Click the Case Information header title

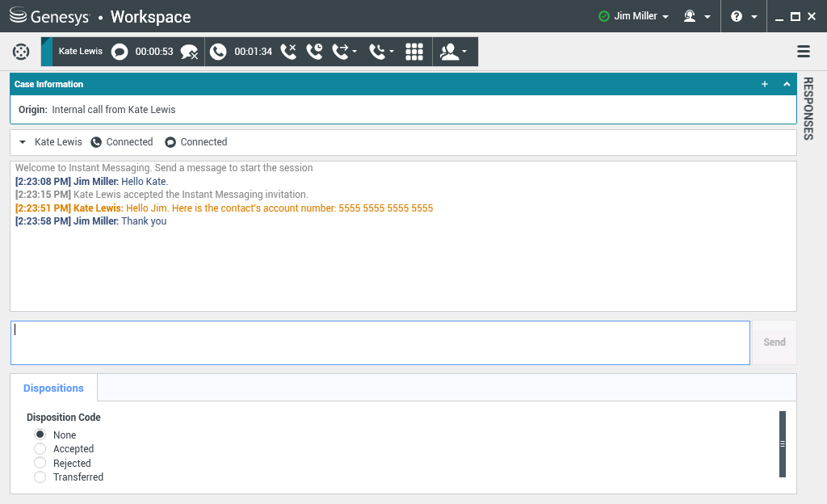(x=48, y=84)
